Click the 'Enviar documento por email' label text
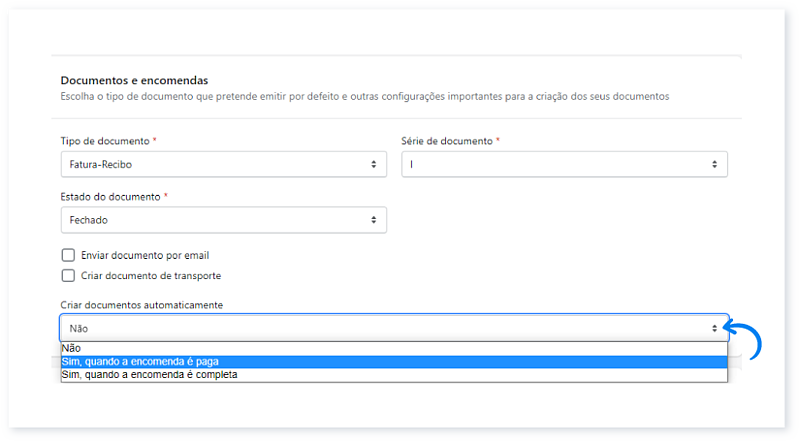800x442 pixels. pos(145,255)
